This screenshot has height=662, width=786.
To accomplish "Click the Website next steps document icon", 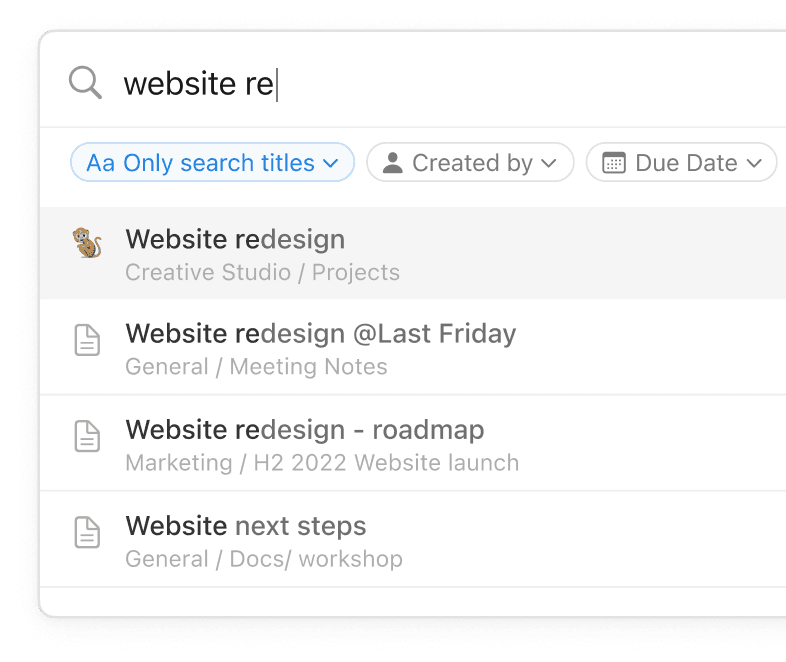I will pos(88,532).
